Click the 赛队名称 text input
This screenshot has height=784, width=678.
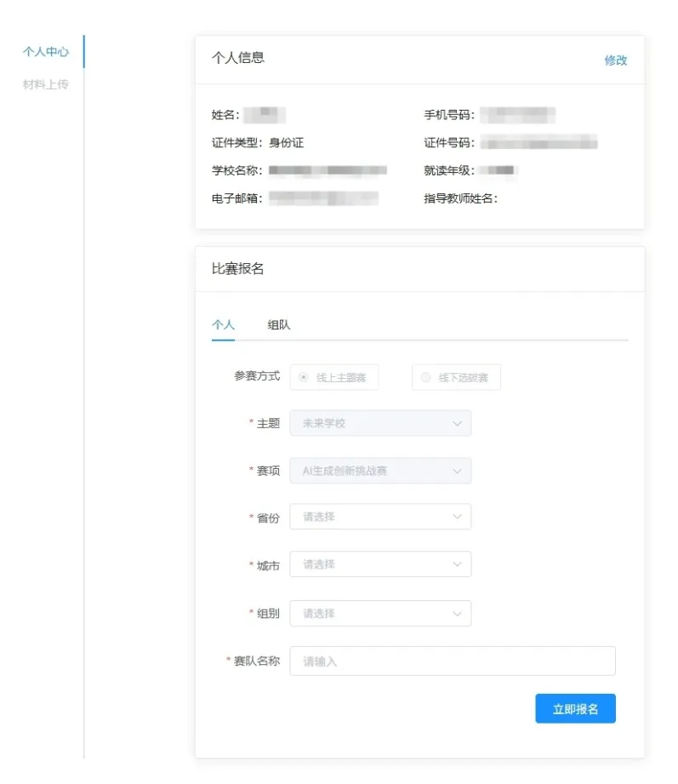pyautogui.click(x=452, y=661)
